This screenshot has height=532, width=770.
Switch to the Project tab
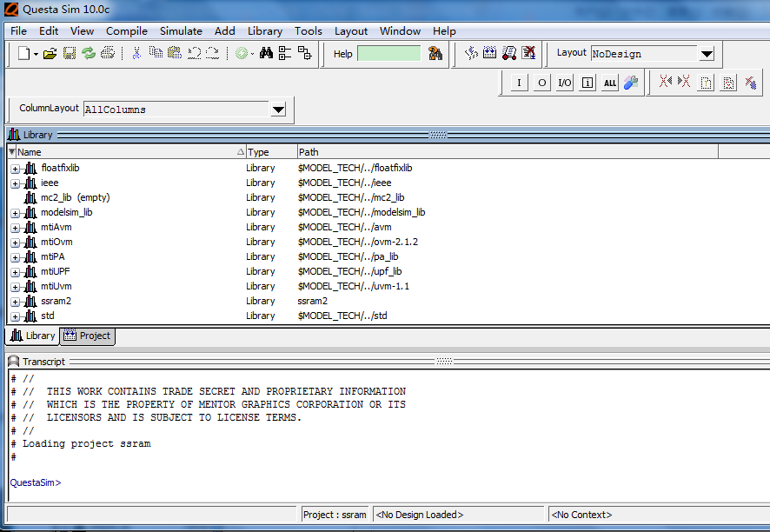pyautogui.click(x=88, y=336)
